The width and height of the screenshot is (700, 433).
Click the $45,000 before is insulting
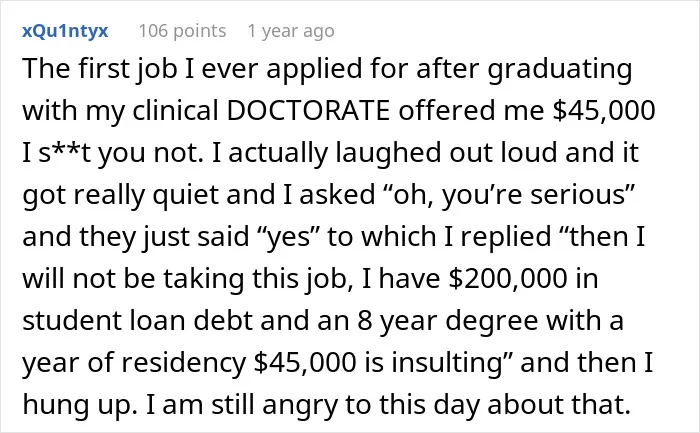(x=305, y=362)
